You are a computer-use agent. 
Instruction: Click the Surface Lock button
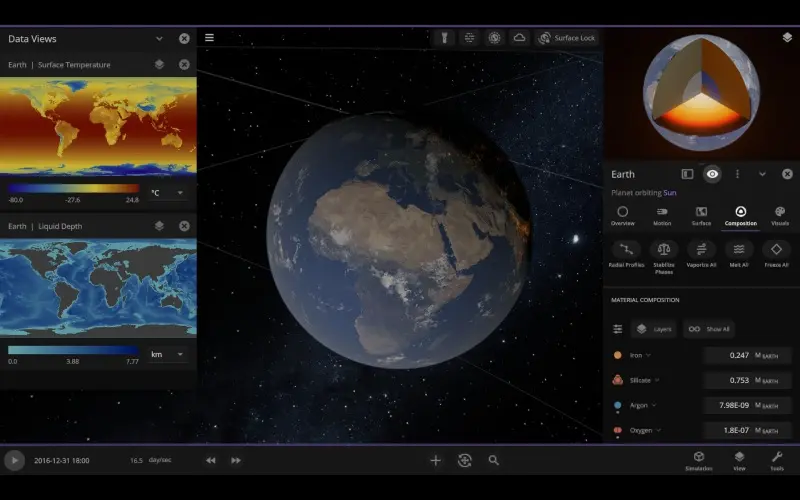coord(567,38)
